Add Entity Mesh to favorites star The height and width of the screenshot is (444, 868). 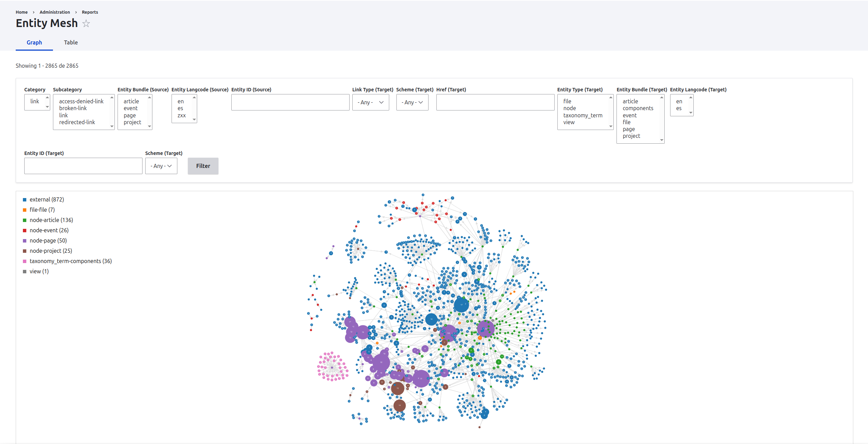click(x=86, y=24)
